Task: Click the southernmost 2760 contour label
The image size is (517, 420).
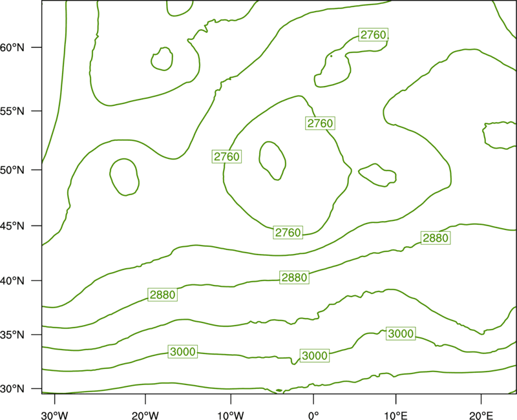Action: point(288,233)
